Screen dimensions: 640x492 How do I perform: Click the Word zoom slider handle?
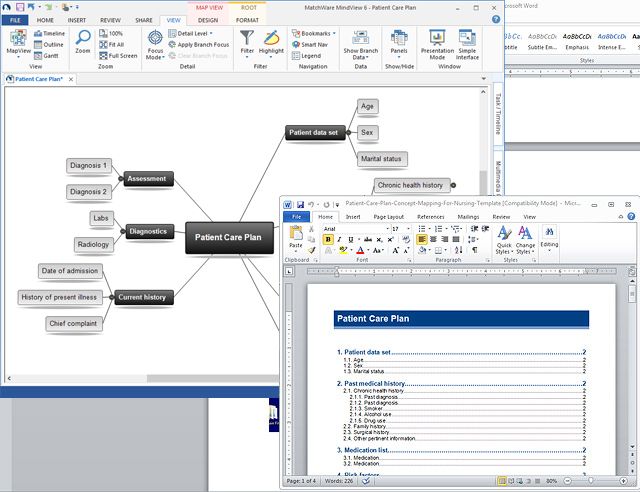[x=590, y=481]
